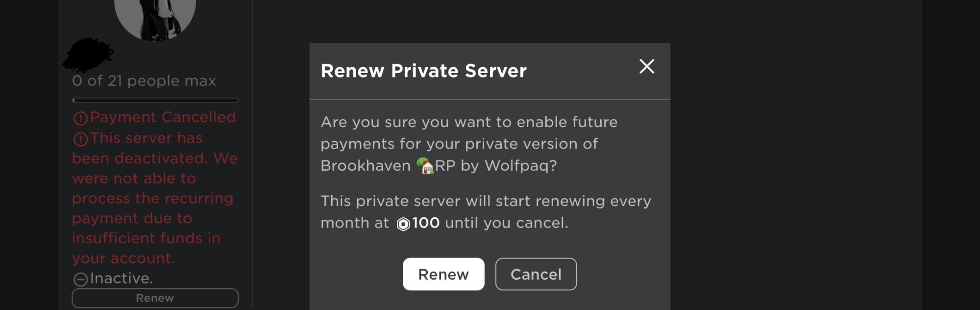Close the Renew Private Server dialog
The image size is (980, 310).
click(647, 66)
